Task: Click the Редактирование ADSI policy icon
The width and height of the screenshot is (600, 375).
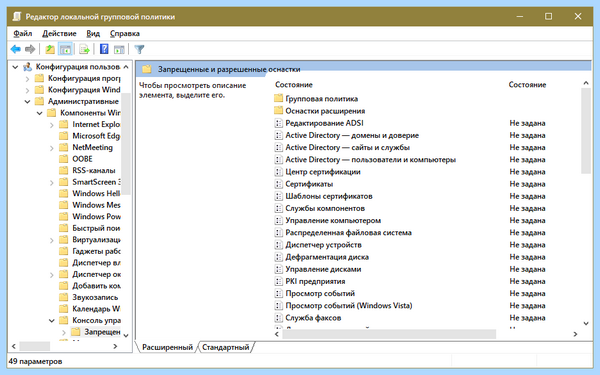Action: tap(279, 123)
